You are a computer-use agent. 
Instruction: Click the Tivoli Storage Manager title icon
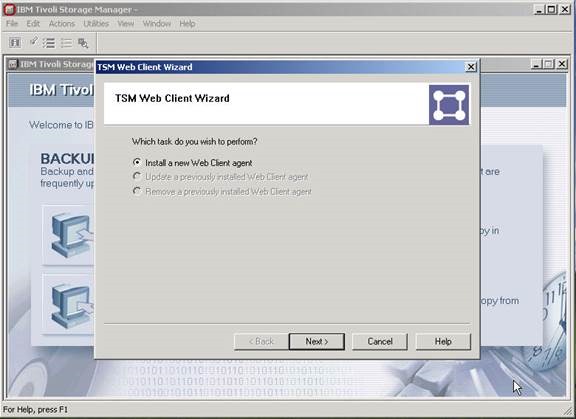[9, 10]
